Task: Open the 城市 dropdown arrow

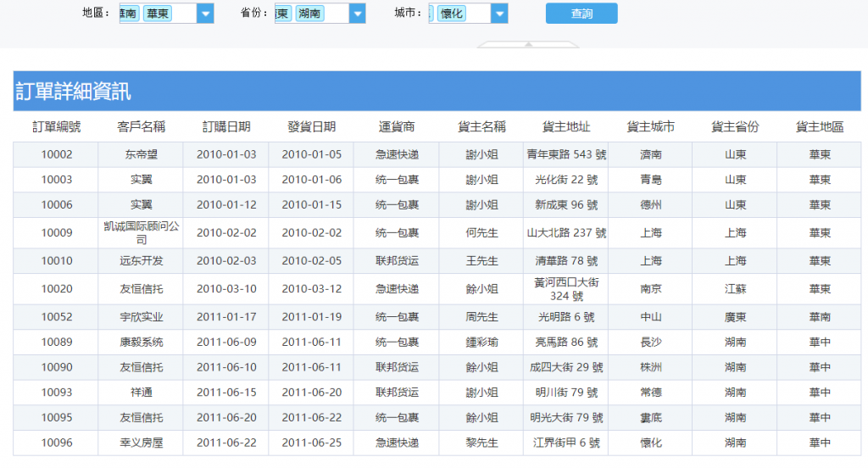Action: point(499,14)
